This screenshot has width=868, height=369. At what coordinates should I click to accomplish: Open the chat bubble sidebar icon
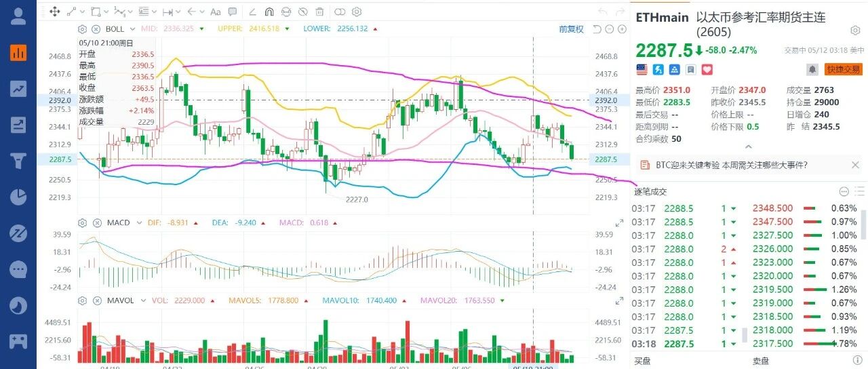tap(18, 269)
